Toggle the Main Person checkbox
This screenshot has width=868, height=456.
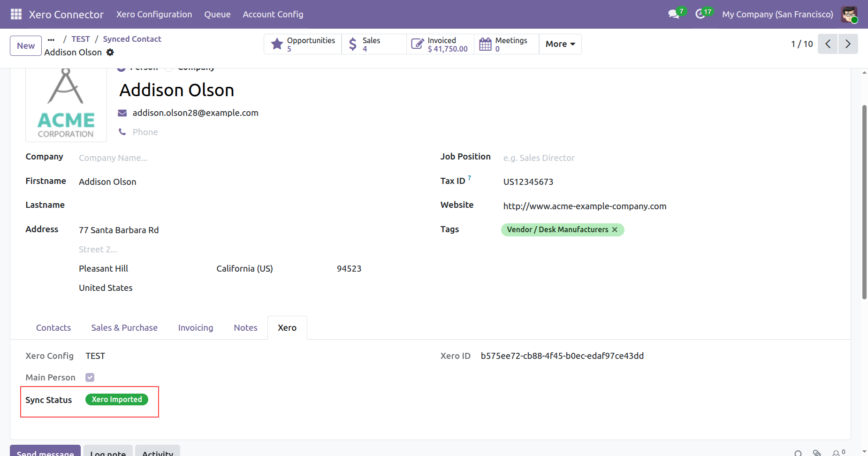tap(90, 377)
